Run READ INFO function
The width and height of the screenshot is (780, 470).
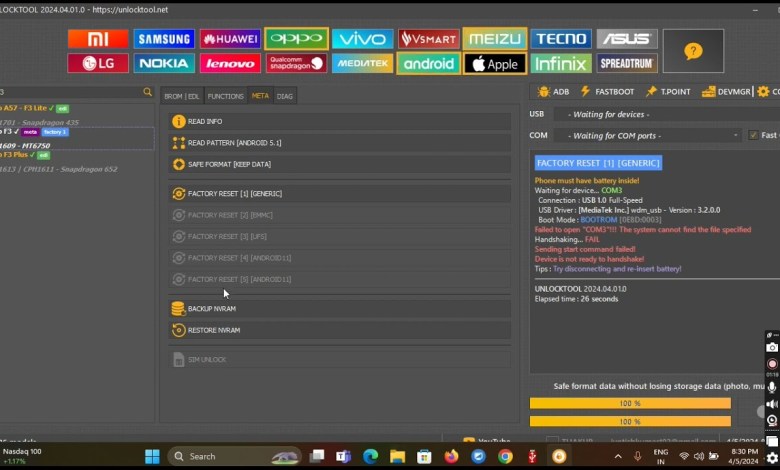pos(340,121)
